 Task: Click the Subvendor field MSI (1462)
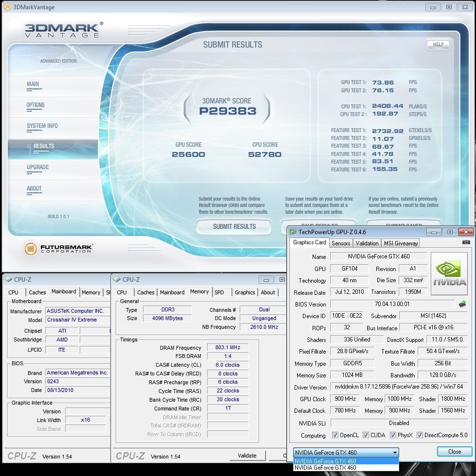pyautogui.click(x=433, y=316)
